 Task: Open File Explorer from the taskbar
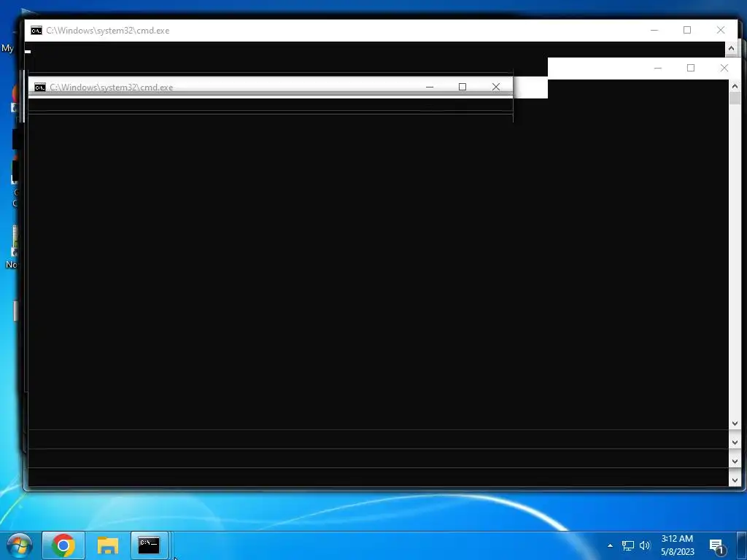[108, 545]
